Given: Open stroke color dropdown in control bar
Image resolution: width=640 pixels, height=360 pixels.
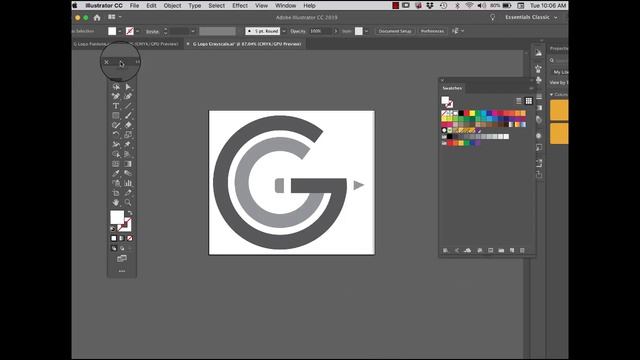Looking at the screenshot, I should coord(138,31).
